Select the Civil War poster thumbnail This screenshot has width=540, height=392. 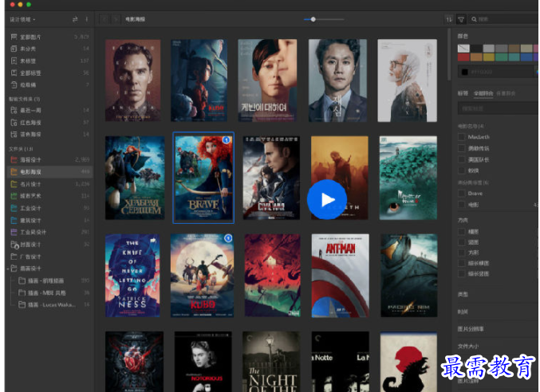click(x=271, y=178)
